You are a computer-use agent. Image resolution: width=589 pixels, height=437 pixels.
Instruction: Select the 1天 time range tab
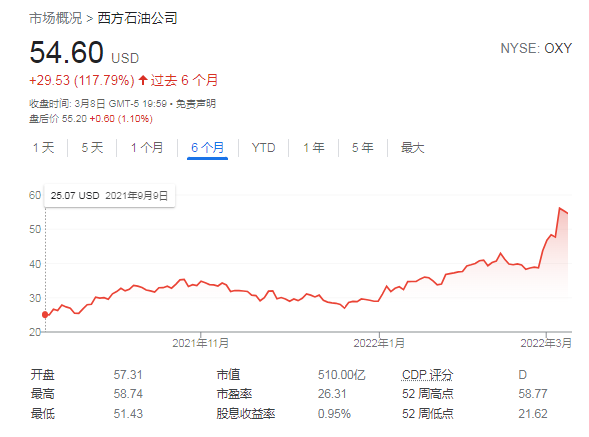pos(44,148)
